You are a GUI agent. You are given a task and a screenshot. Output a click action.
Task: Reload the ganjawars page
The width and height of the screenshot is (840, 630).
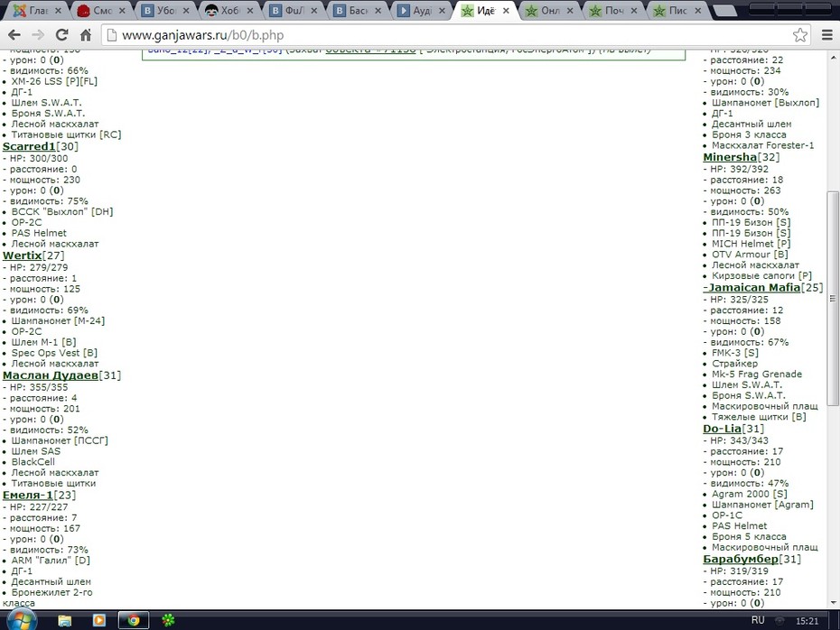pyautogui.click(x=62, y=35)
